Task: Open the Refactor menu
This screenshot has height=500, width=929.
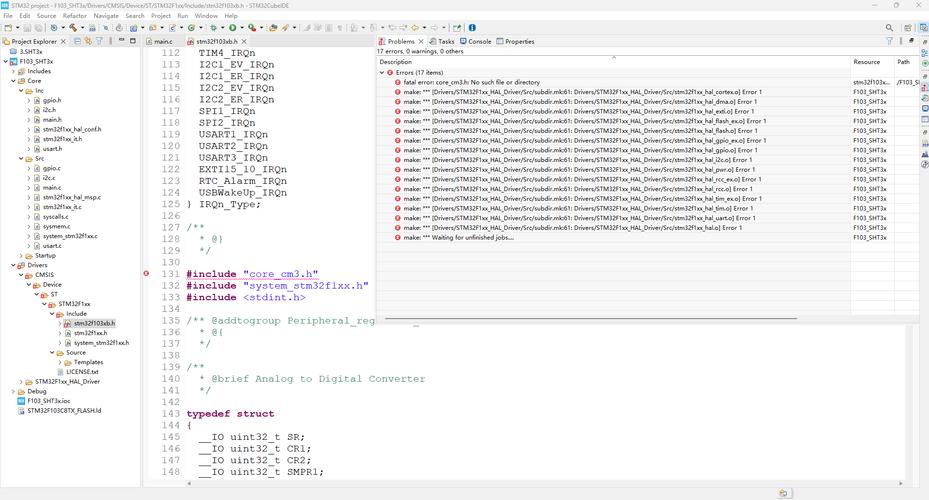Action: tap(75, 16)
